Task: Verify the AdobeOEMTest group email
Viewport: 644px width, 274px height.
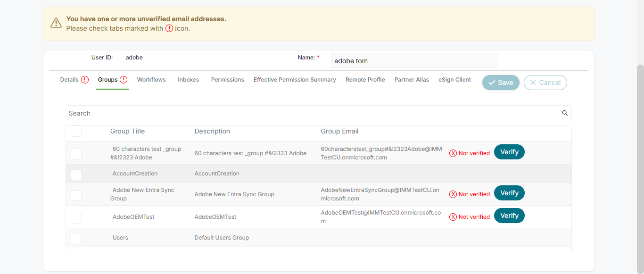Action: 509,216
